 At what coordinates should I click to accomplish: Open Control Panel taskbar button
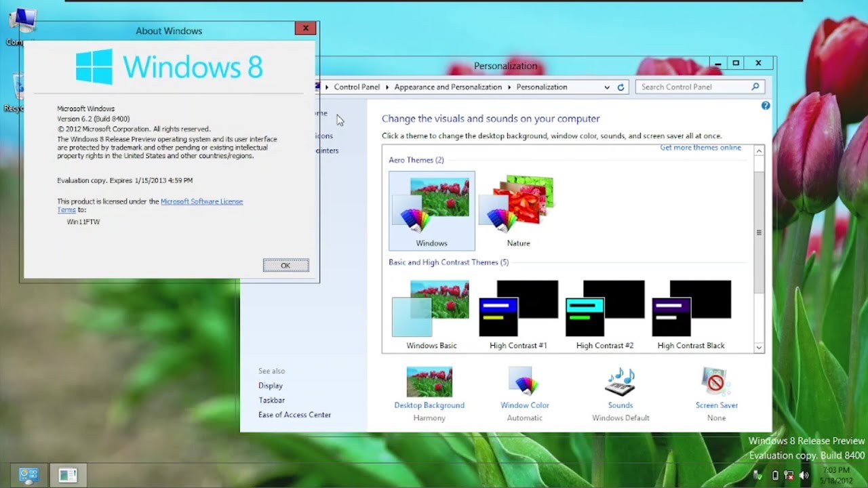click(x=29, y=475)
